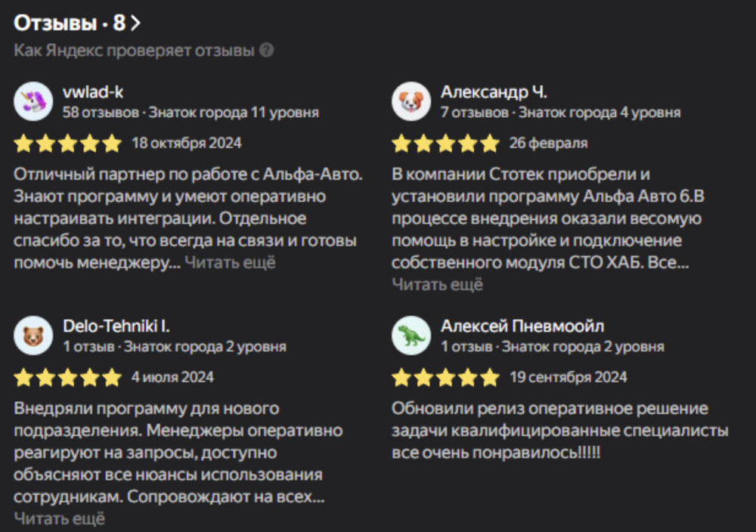Click Алексей Пневмоойл's dinosaur avatar
The image size is (756, 532).
pos(411,336)
